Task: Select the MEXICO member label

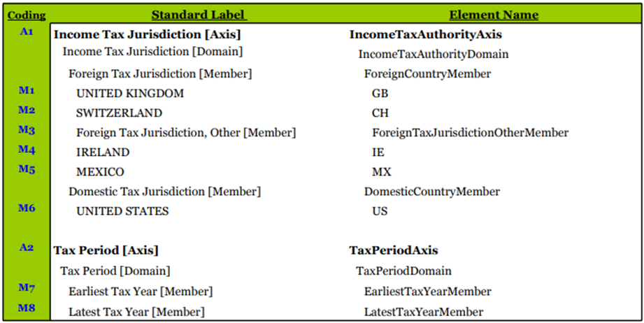Action: click(100, 171)
